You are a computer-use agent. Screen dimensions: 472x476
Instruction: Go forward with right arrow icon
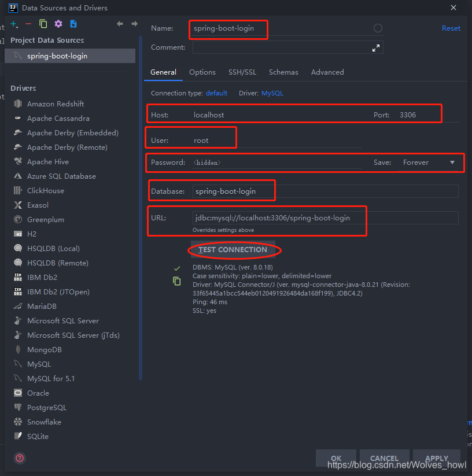pyautogui.click(x=134, y=24)
